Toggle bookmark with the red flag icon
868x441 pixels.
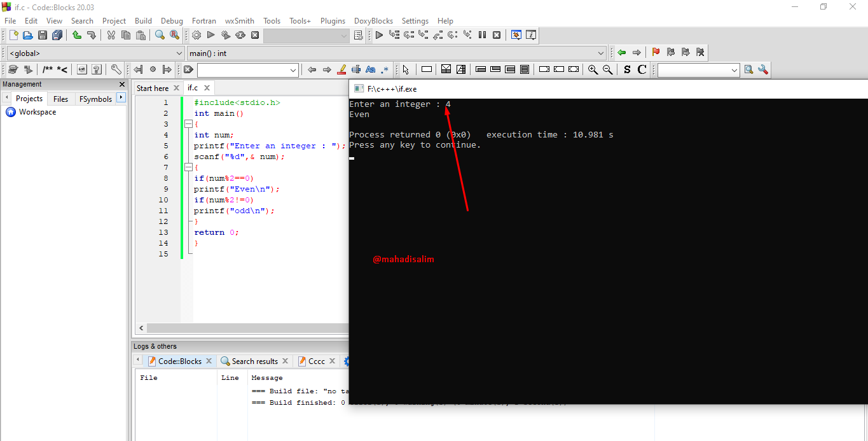pyautogui.click(x=656, y=53)
